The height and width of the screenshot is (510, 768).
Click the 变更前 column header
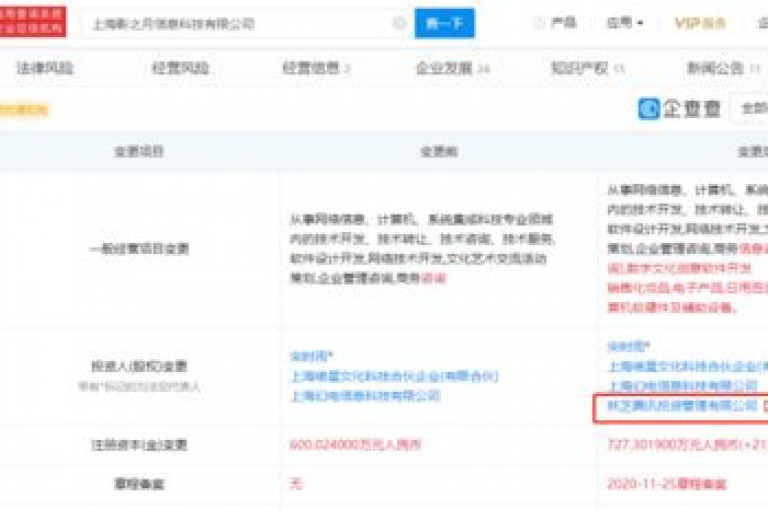coord(439,151)
